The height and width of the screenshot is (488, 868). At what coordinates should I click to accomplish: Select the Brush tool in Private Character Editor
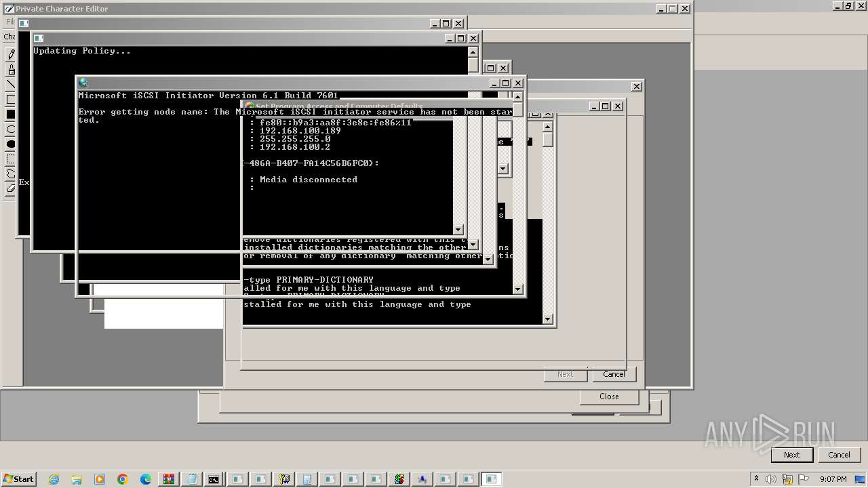[10, 70]
